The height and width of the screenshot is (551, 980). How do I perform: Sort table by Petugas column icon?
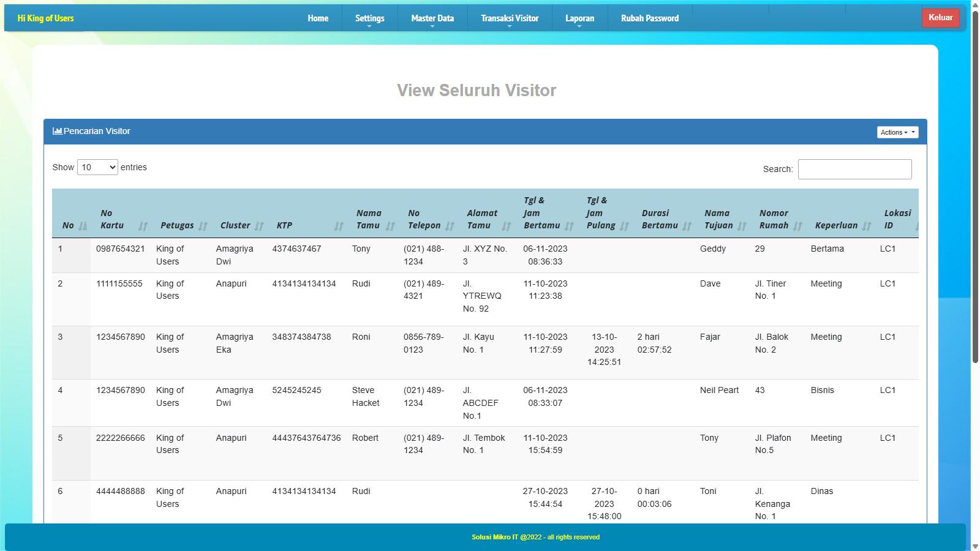(203, 226)
